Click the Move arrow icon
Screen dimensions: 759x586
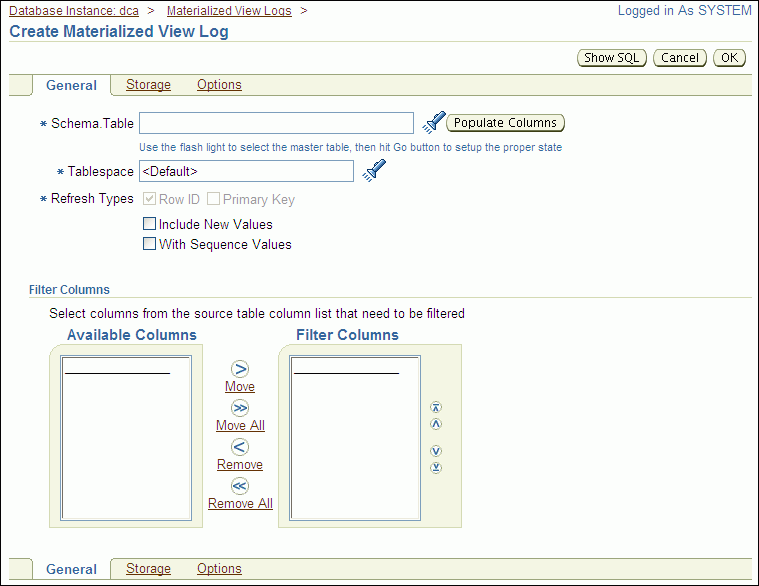pos(240,369)
